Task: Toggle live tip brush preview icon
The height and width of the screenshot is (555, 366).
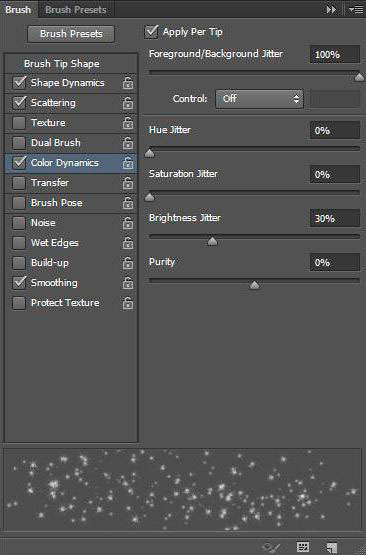Action: click(x=272, y=547)
